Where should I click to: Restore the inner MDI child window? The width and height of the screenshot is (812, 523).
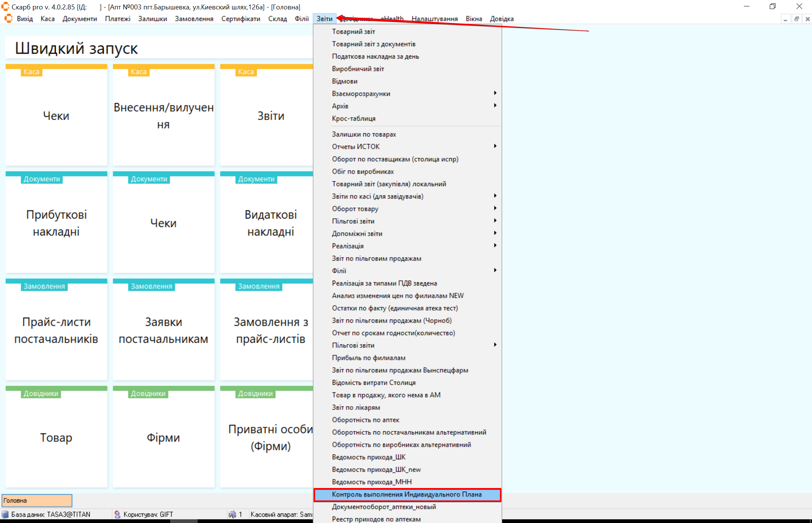(797, 19)
